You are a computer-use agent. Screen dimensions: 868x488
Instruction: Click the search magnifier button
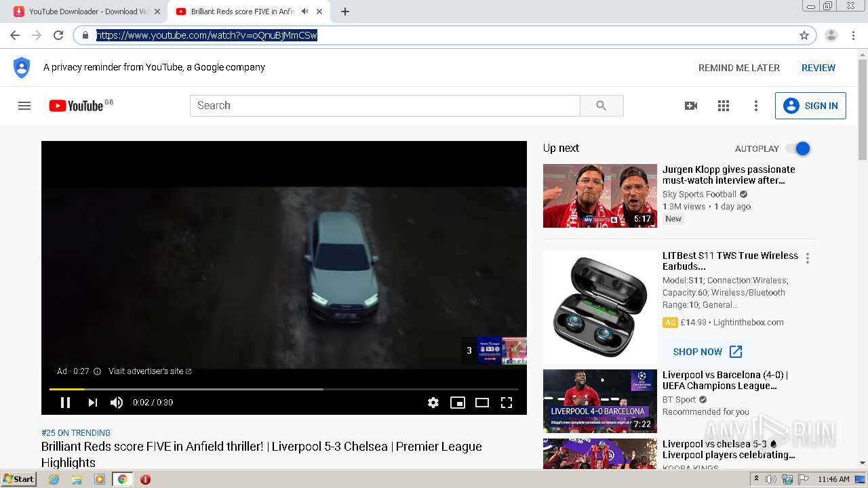pyautogui.click(x=601, y=106)
